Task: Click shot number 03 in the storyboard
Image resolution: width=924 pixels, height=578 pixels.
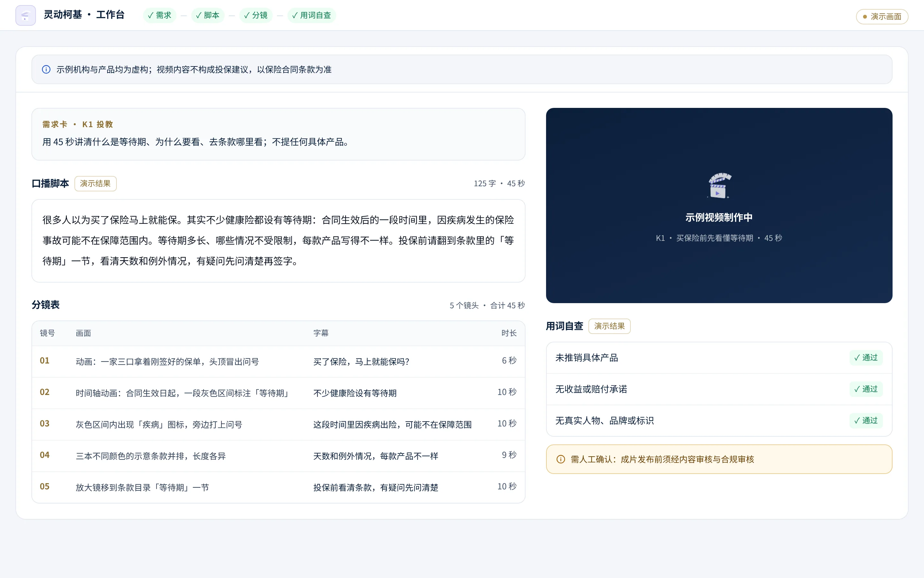Action: point(45,424)
